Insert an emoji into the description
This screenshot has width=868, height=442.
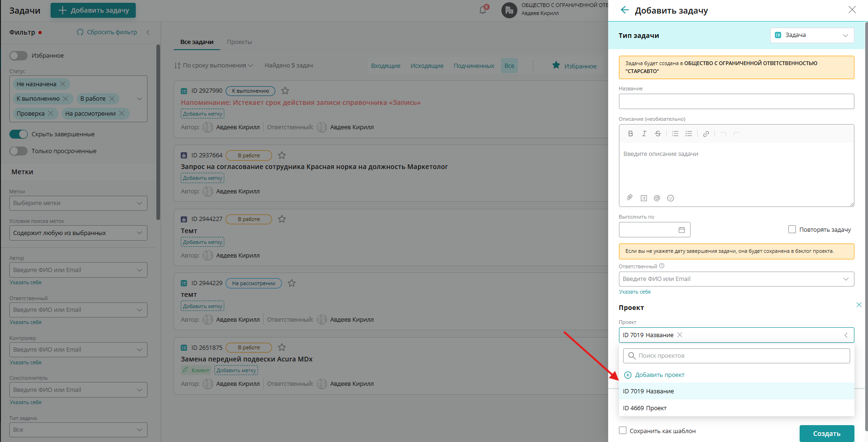coord(670,198)
